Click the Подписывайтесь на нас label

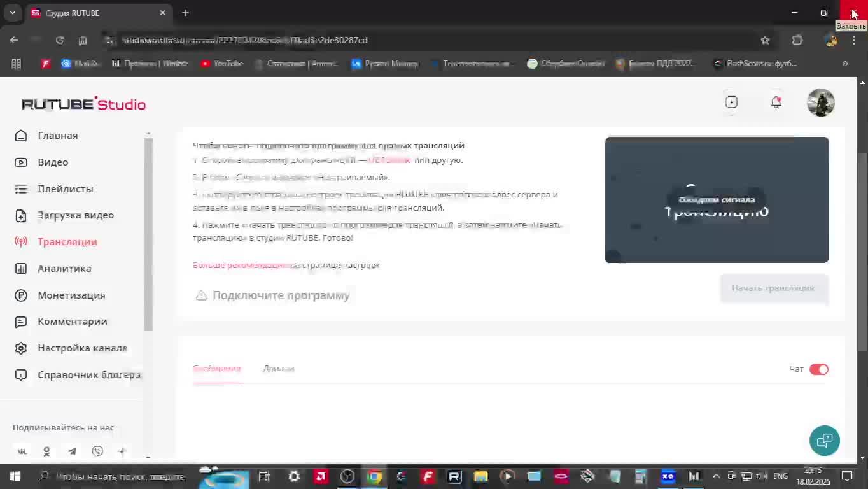[64, 428]
